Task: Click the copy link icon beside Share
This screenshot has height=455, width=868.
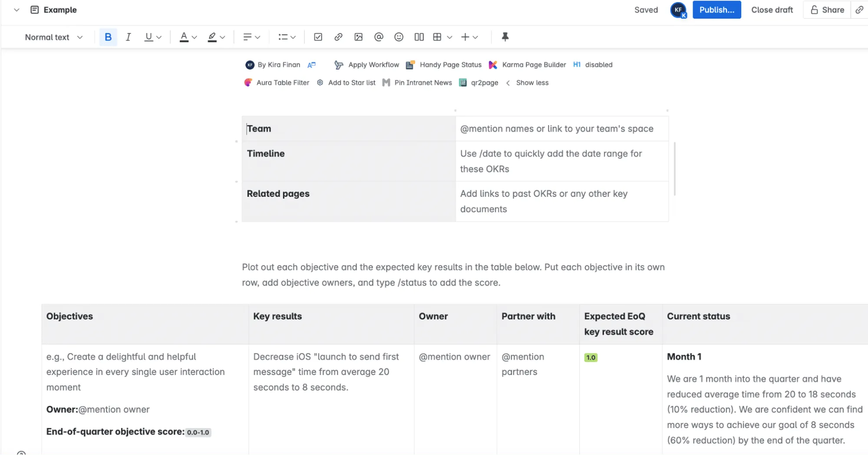Action: click(x=859, y=10)
